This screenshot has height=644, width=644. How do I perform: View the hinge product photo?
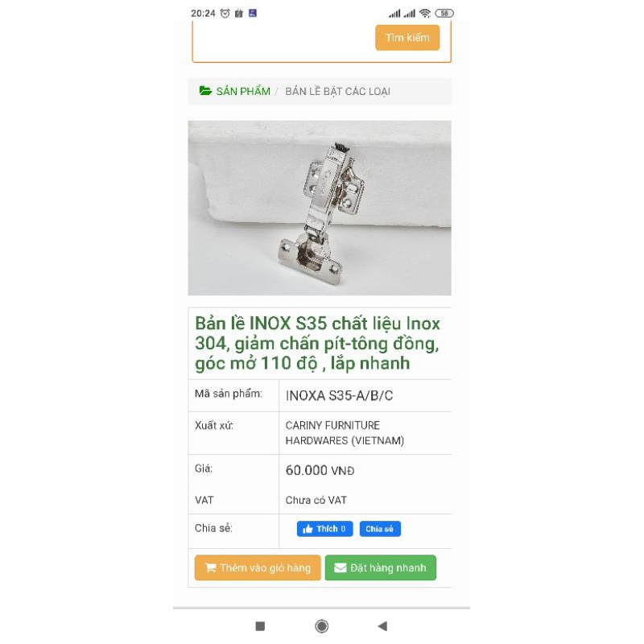tap(320, 208)
